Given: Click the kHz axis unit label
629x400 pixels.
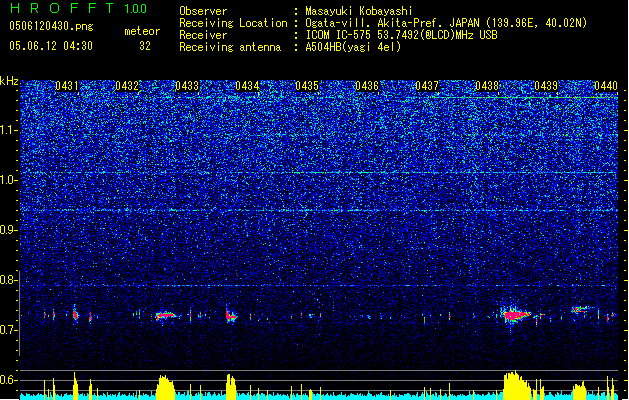Looking at the screenshot, I should (9, 81).
